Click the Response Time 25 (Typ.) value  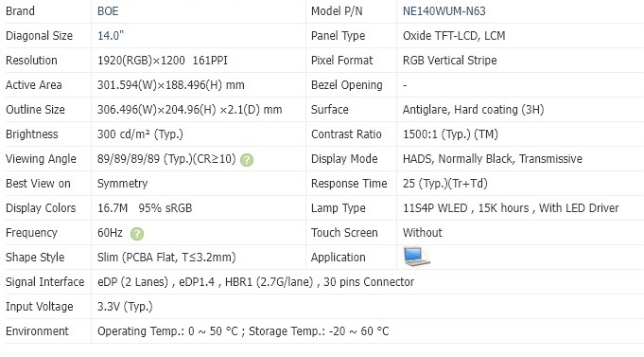pyautogui.click(x=444, y=184)
